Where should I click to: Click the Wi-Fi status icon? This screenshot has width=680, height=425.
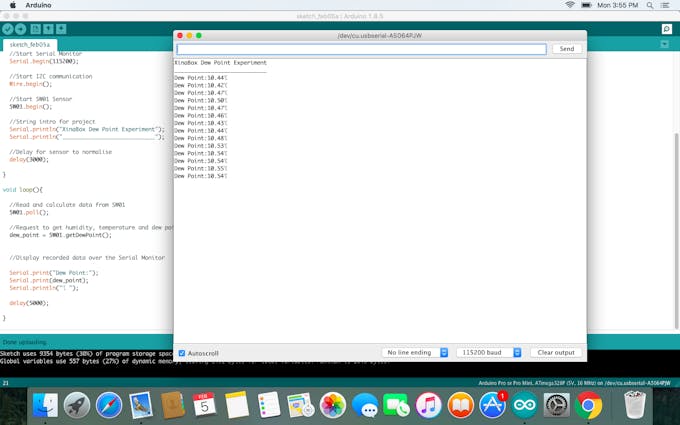[569, 5]
